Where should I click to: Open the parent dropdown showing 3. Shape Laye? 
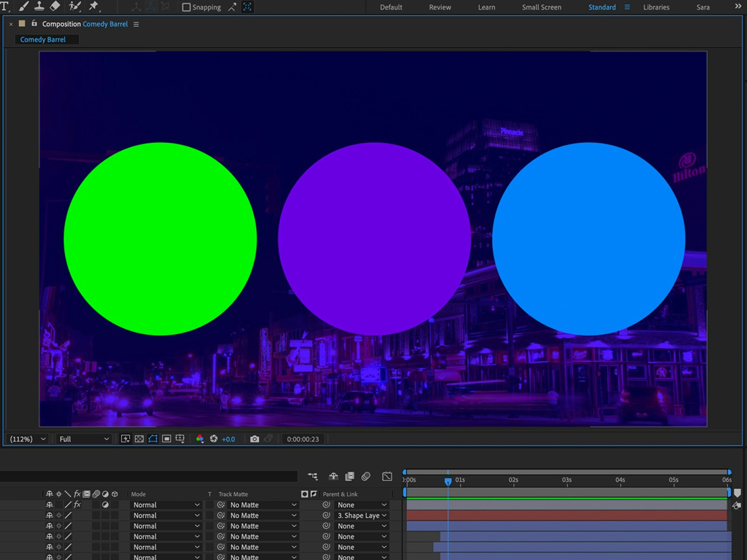(361, 515)
